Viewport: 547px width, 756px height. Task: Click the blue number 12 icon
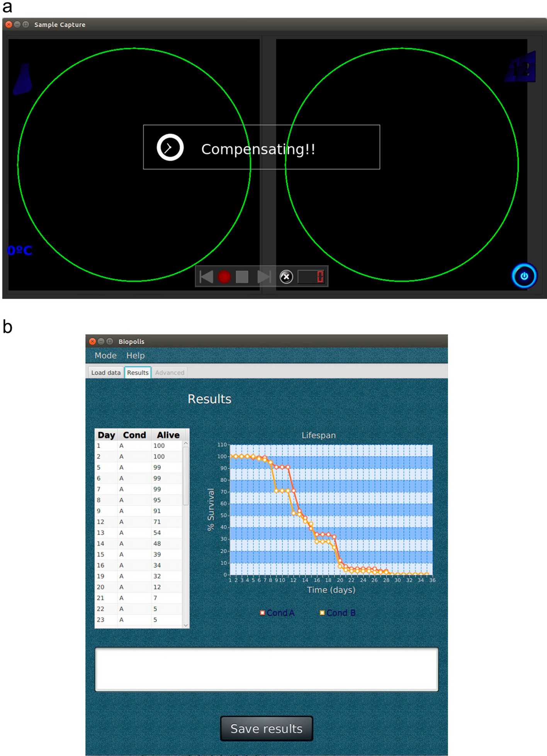(x=521, y=67)
